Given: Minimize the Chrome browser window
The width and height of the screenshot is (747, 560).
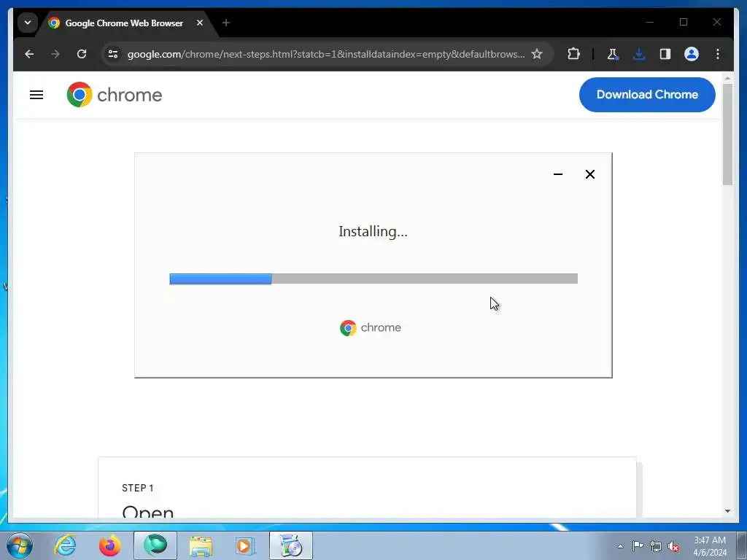Looking at the screenshot, I should click(650, 23).
